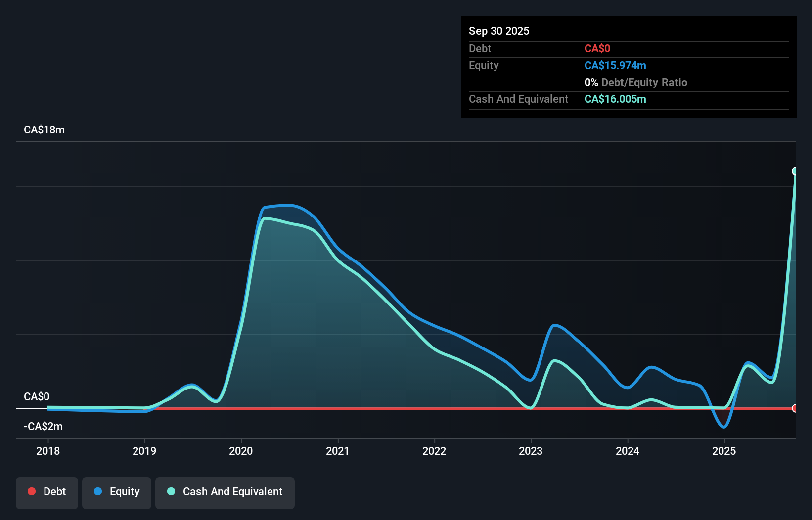Click the CA$15.974m Equity value
The image size is (812, 520).
tap(616, 65)
